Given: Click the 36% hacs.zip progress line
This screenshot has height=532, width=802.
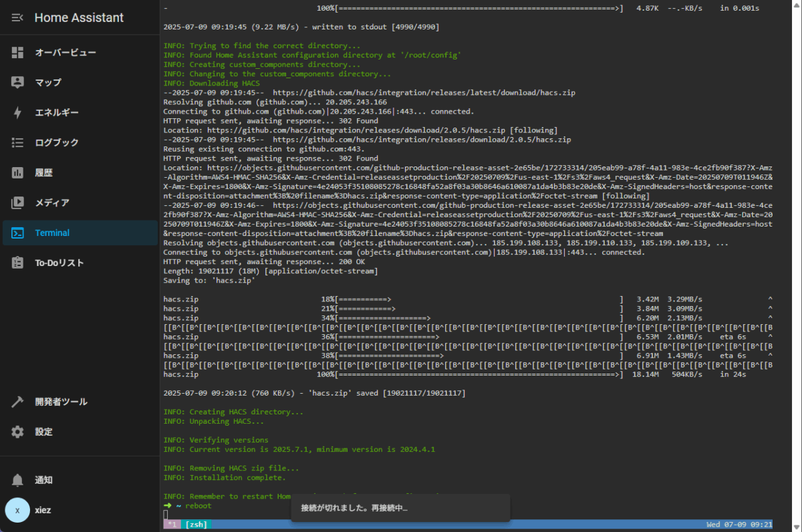Looking at the screenshot, I should [468, 338].
